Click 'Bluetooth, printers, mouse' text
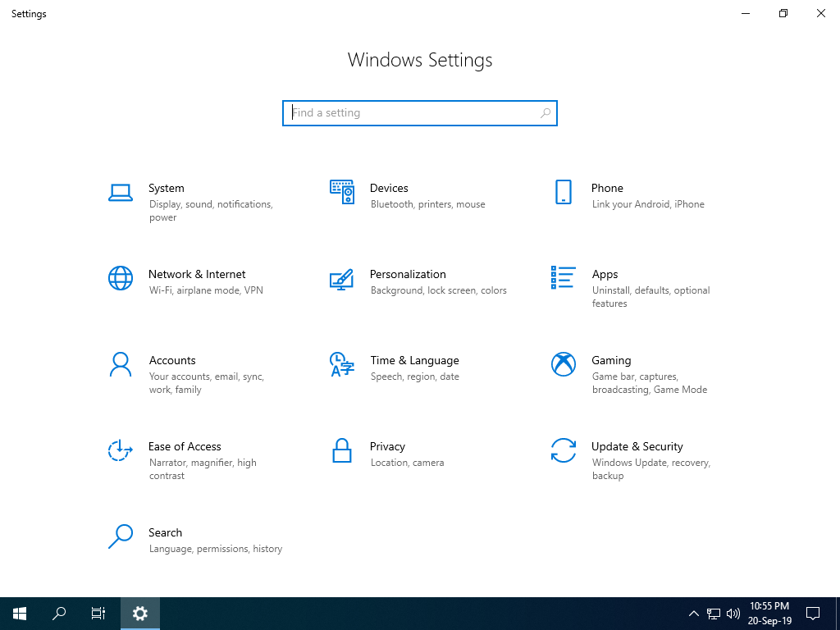Image resolution: width=840 pixels, height=630 pixels. pyautogui.click(x=427, y=204)
